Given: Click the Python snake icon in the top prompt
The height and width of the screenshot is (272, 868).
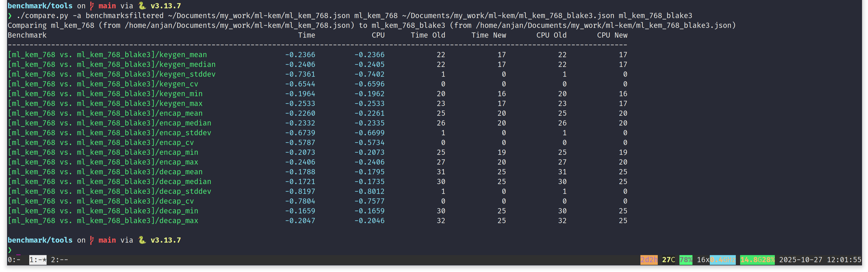Looking at the screenshot, I should 142,6.
